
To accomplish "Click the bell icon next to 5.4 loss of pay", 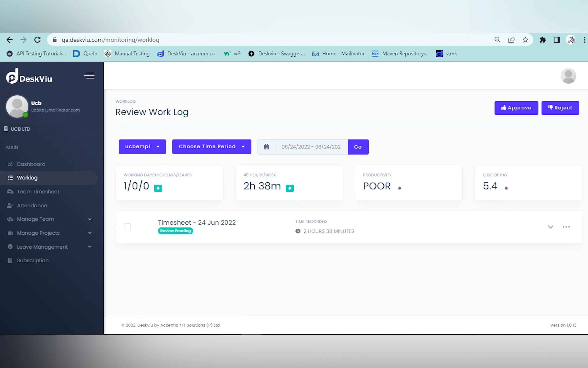I will click(x=506, y=188).
